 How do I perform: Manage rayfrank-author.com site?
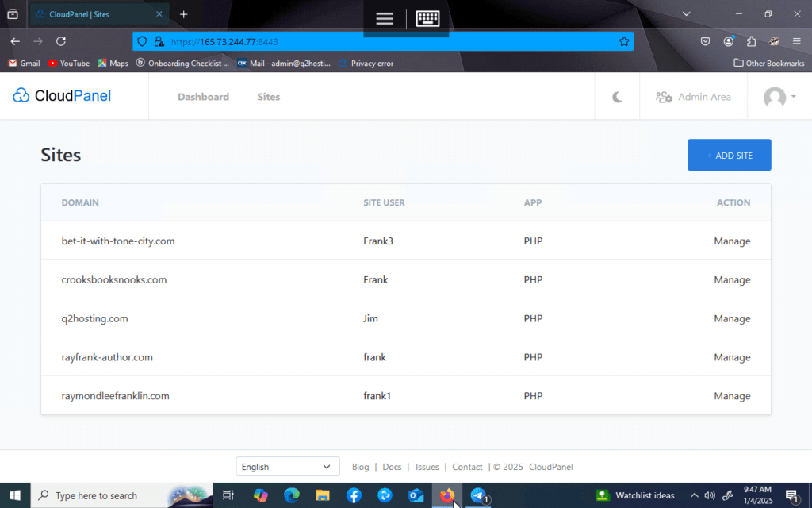(x=732, y=357)
